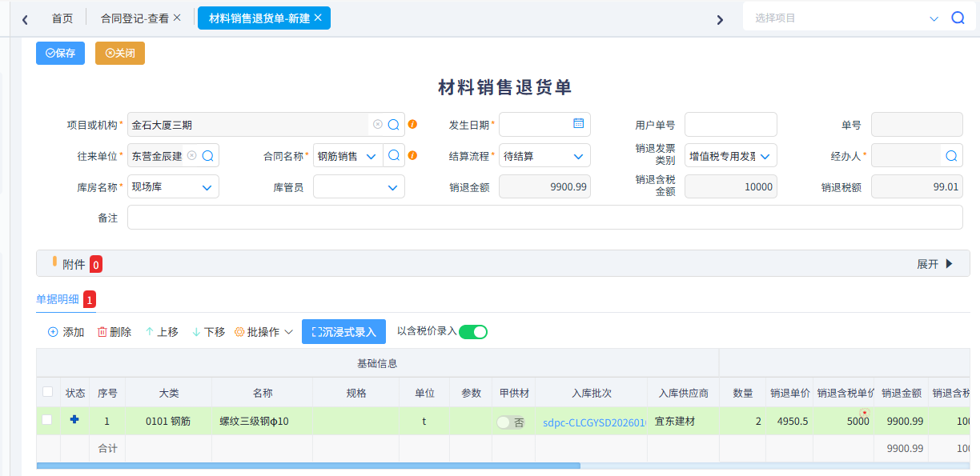The image size is (980, 476).
Task: Click the search magnifier beside 往来单位
Action: [x=208, y=155]
